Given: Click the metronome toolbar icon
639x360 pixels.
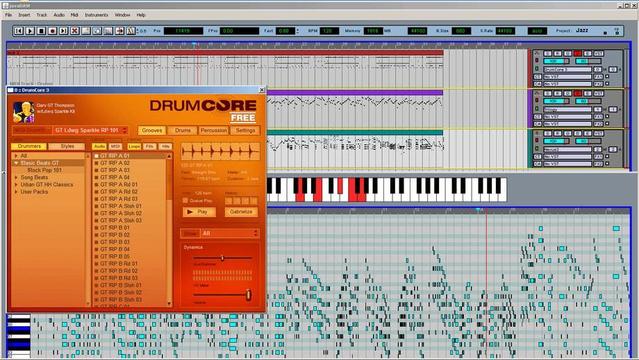Looking at the screenshot, I should click(x=130, y=31).
